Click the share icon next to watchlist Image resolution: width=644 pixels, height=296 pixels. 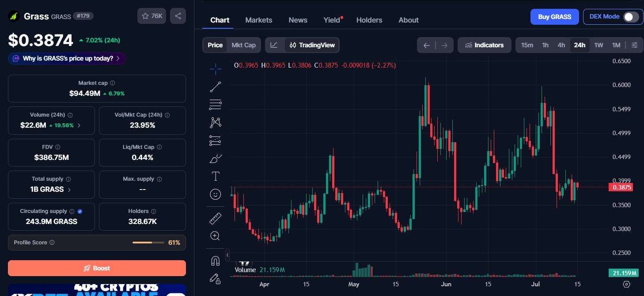tap(178, 16)
